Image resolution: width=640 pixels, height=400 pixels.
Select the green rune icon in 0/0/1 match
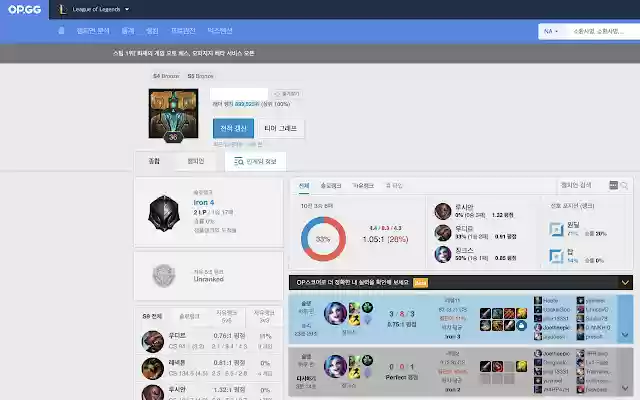tap(367, 360)
